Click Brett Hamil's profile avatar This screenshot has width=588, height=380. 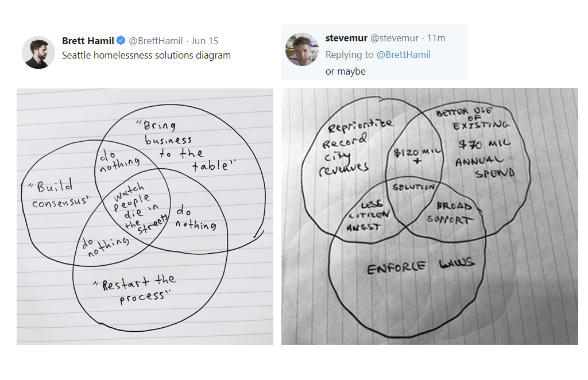(x=38, y=52)
